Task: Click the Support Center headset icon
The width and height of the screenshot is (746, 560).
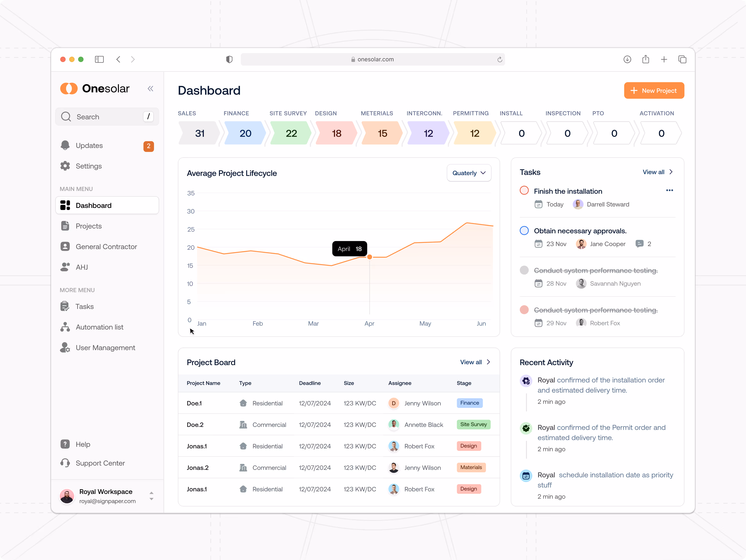Action: 65,463
